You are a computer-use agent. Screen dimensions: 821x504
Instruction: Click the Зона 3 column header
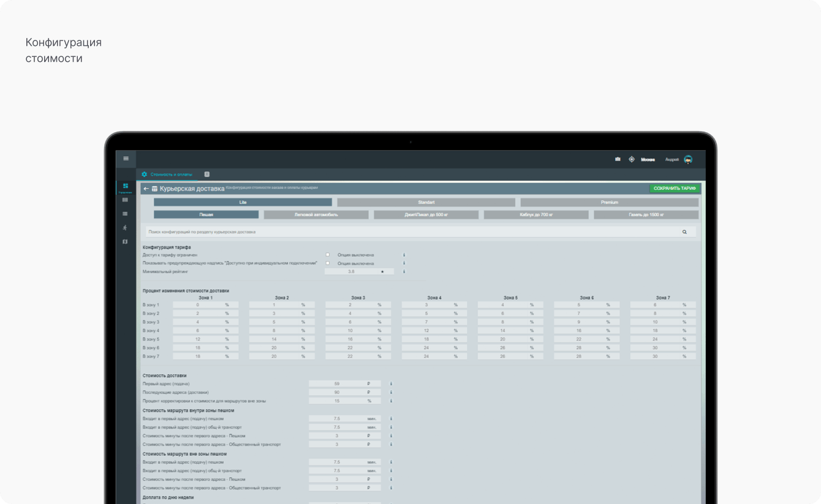[x=358, y=298]
